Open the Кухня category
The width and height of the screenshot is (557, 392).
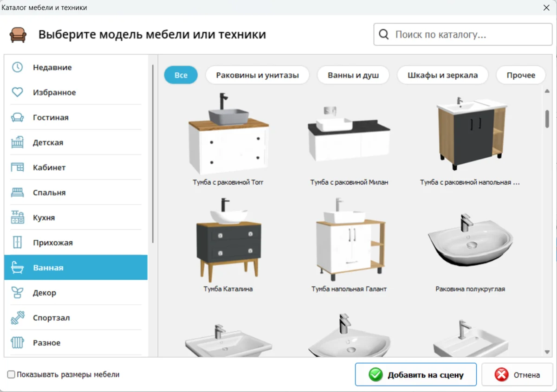point(76,218)
